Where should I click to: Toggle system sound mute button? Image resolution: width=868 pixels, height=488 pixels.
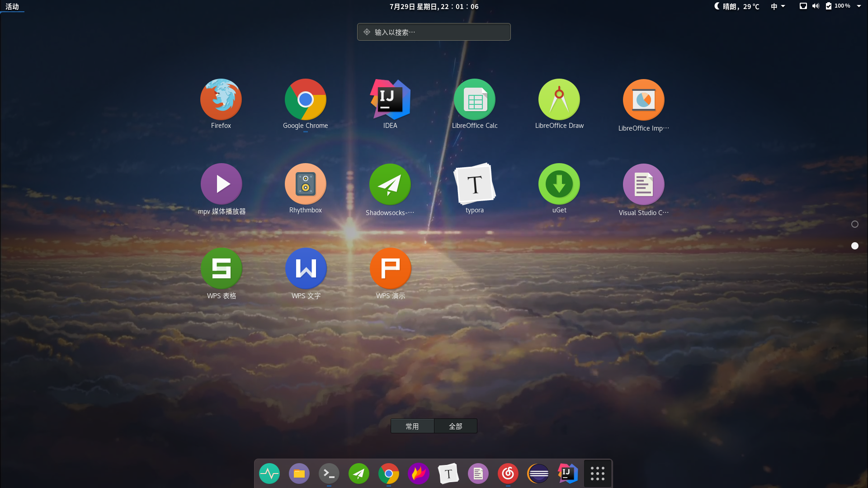tap(816, 6)
